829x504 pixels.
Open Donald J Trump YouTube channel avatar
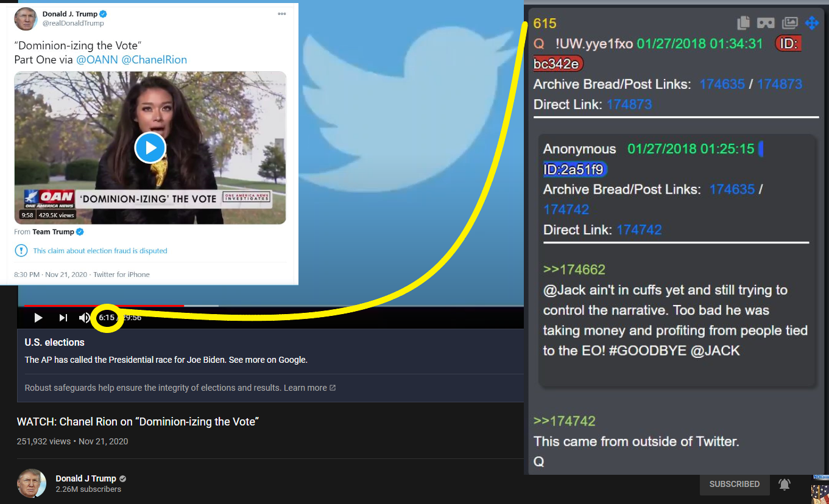coord(32,484)
